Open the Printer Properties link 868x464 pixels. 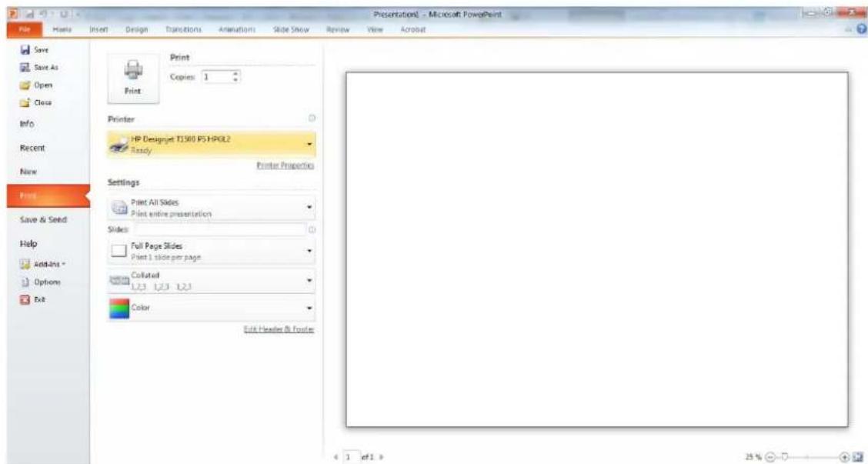point(285,165)
